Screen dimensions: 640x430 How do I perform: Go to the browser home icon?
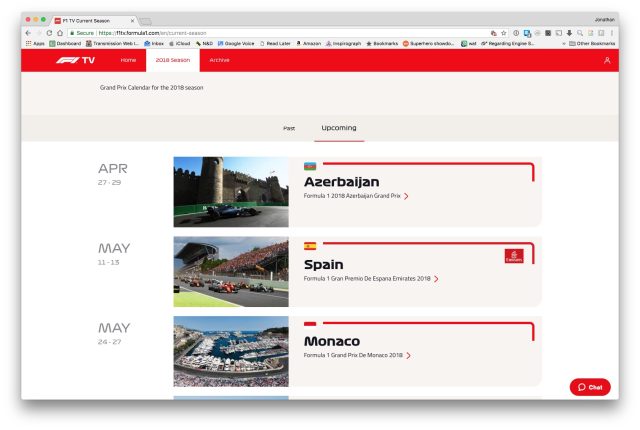(x=59, y=33)
